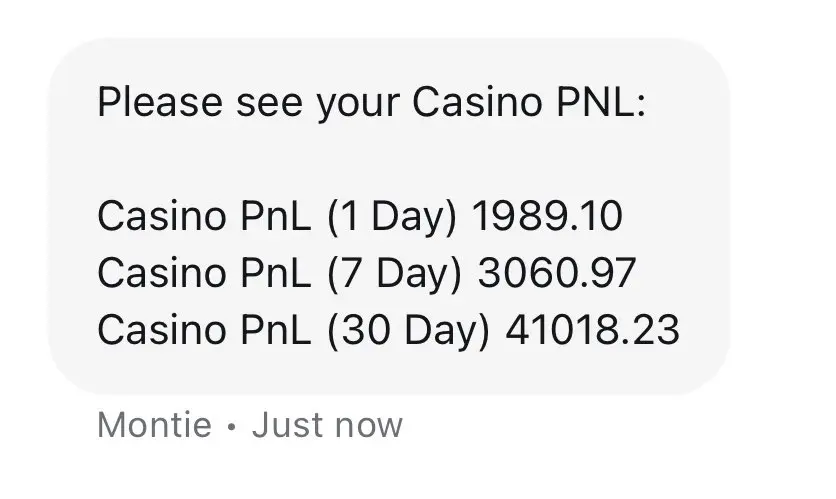The width and height of the screenshot is (836, 499).
Task: Click the blank line below the heading
Action: point(389,159)
